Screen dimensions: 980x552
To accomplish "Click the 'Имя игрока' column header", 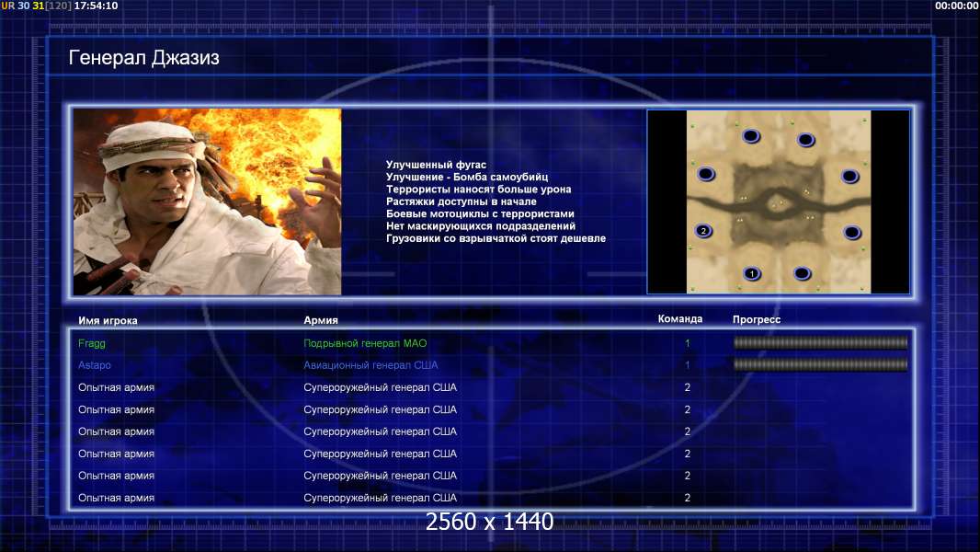I will pyautogui.click(x=108, y=321).
